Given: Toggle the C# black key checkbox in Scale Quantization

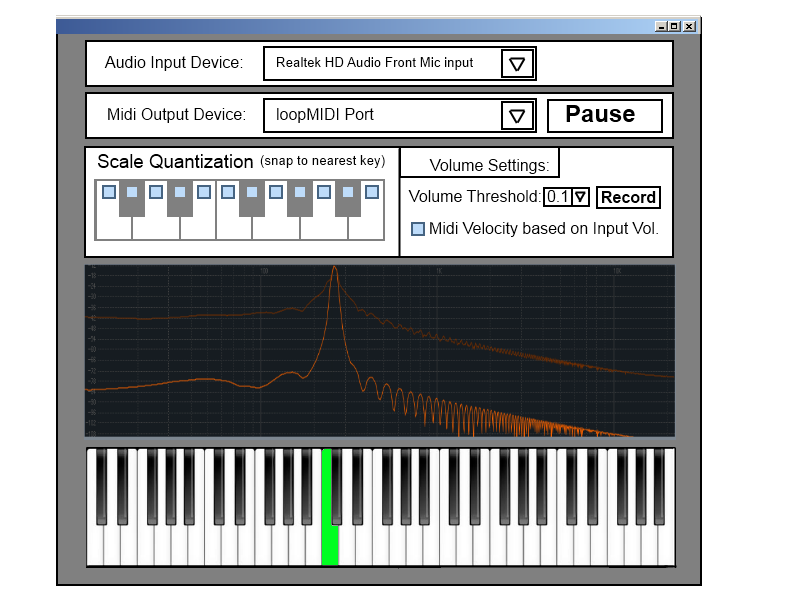Looking at the screenshot, I should [132, 192].
